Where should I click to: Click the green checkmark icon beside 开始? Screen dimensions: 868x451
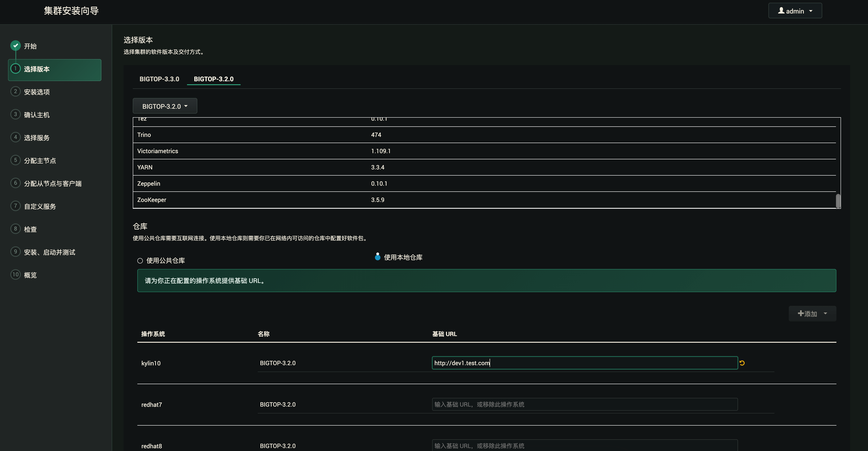tap(15, 46)
